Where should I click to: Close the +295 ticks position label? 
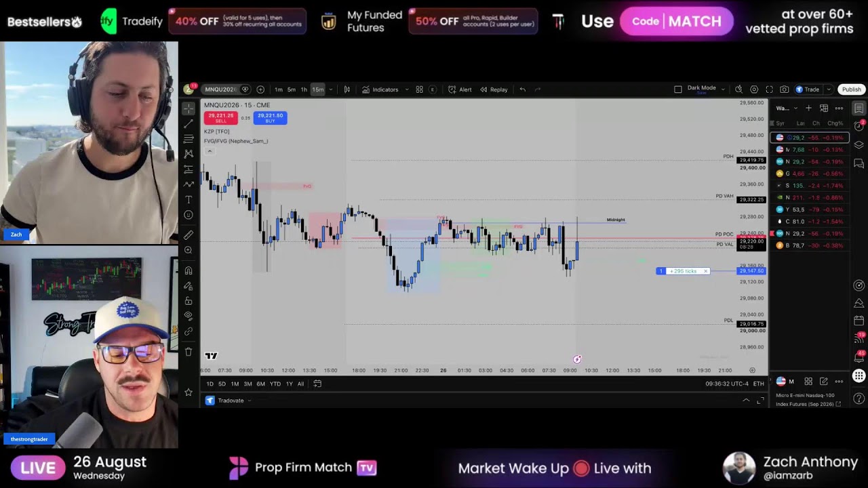pos(705,271)
